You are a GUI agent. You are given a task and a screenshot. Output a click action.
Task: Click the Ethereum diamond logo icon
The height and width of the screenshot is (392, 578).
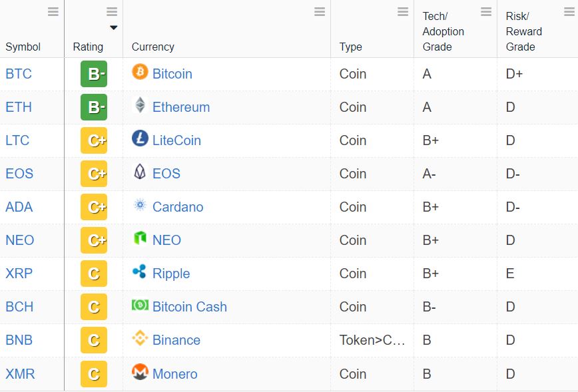[140, 105]
